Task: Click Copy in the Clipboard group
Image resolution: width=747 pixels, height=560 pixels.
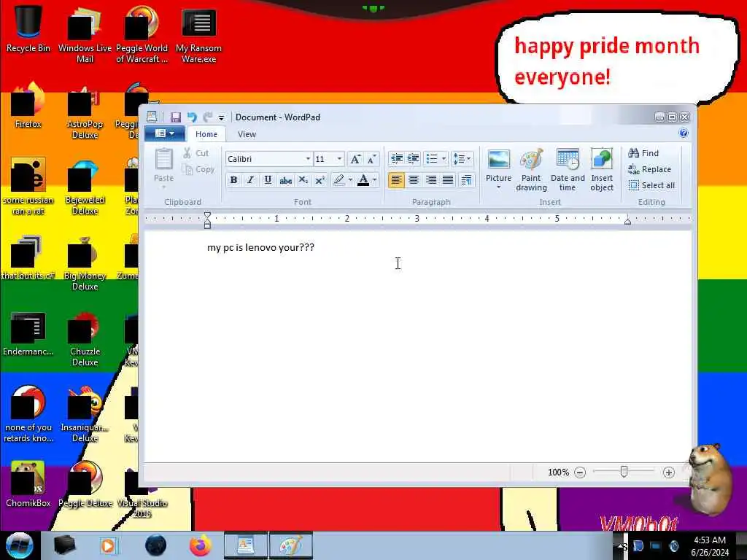Action: (x=198, y=169)
